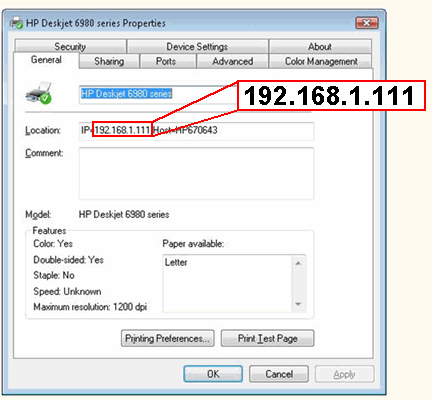Click the Speed: Unknown text
Viewport: 432px width, 400px height.
[x=67, y=291]
